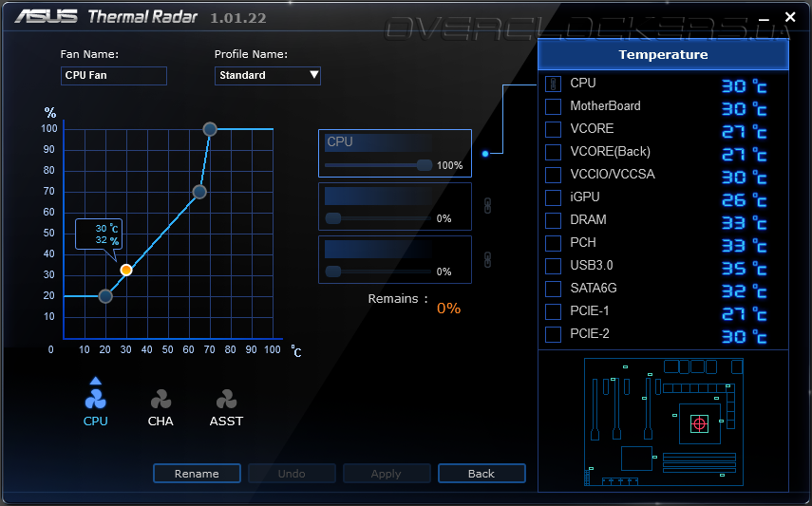The width and height of the screenshot is (812, 506).
Task: Click the blue connector dot beside CPU slider
Action: (x=485, y=153)
